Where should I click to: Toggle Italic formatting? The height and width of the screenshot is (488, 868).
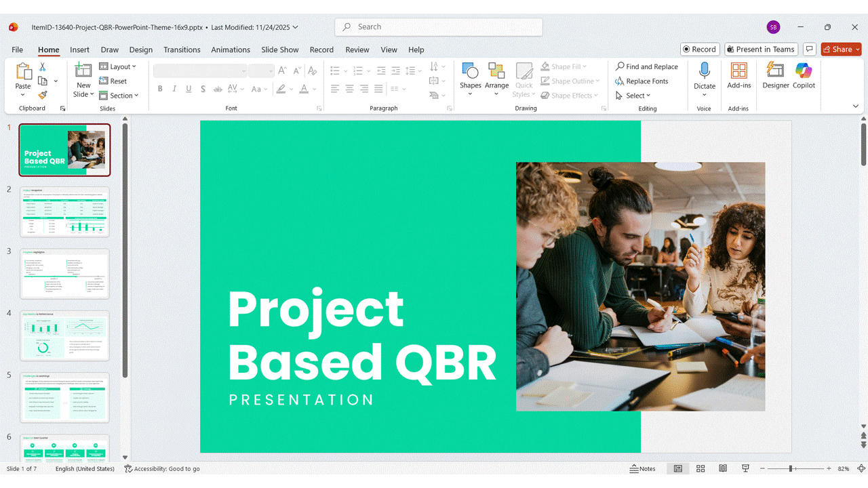(174, 89)
